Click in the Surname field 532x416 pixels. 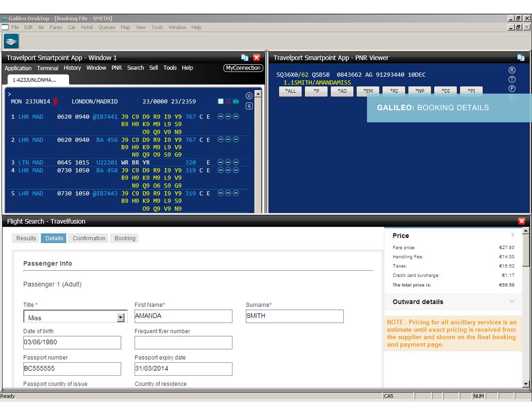[295, 316]
